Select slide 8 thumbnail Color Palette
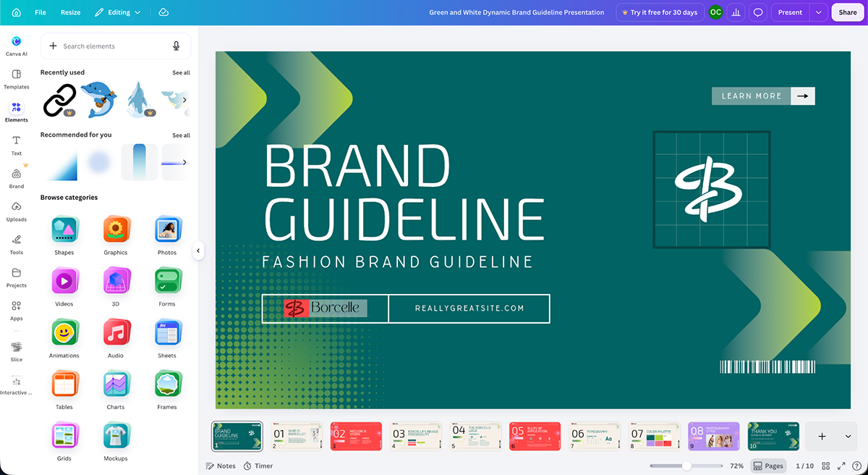This screenshot has width=868, height=475. click(654, 437)
